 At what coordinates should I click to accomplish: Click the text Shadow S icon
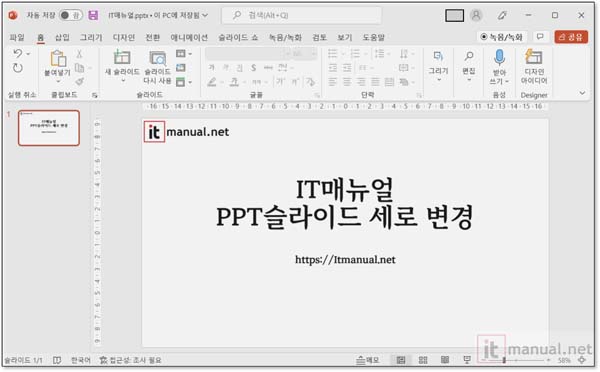(253, 68)
